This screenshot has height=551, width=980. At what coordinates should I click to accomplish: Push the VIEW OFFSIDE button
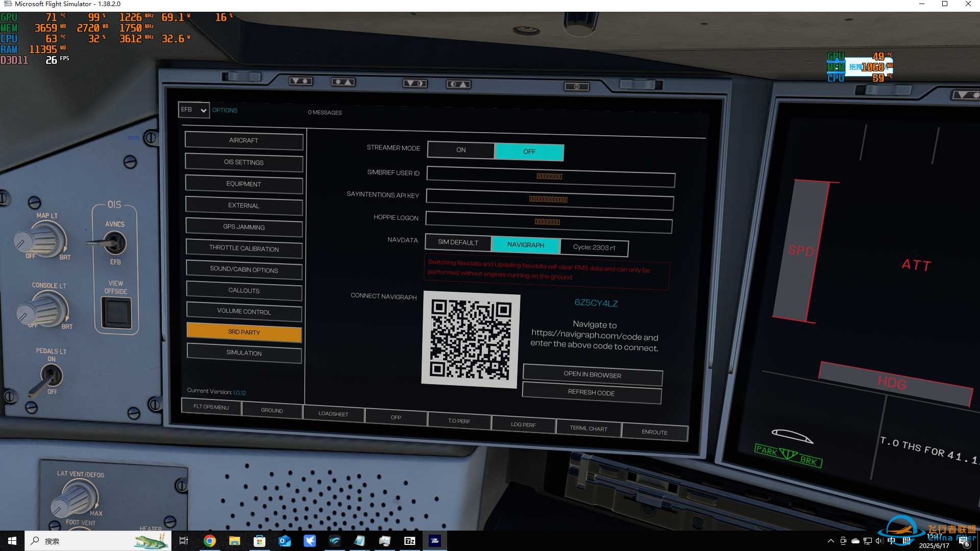116,312
